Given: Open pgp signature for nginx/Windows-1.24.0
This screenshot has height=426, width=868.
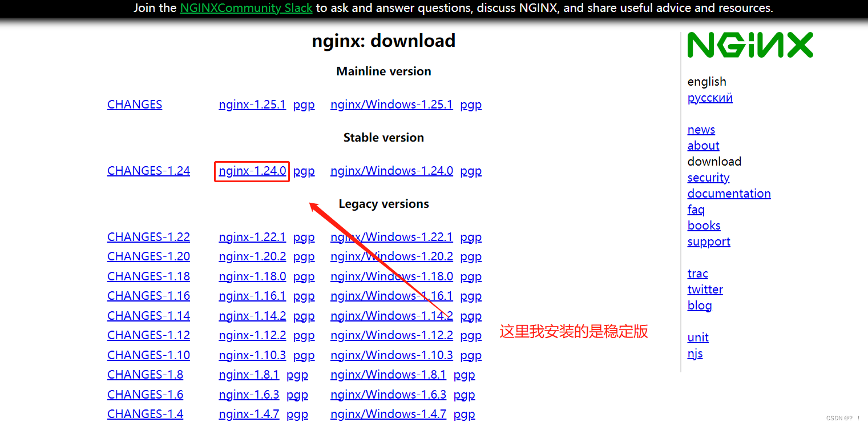Looking at the screenshot, I should click(x=471, y=171).
